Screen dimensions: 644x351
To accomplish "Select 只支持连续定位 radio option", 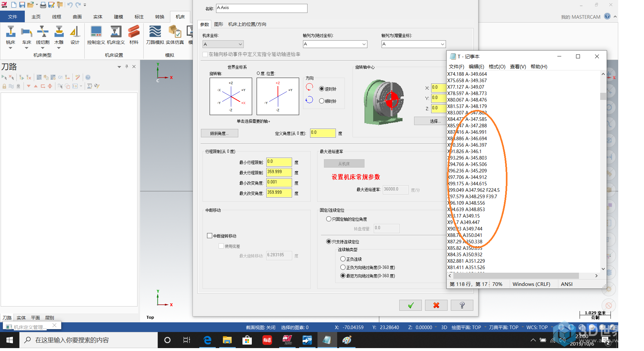I will click(x=329, y=241).
